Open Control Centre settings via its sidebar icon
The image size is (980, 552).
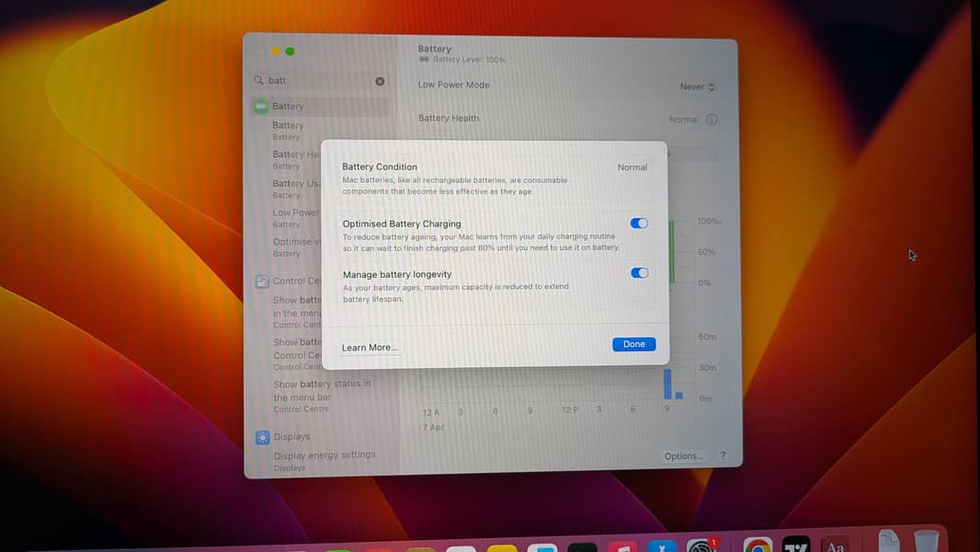click(262, 281)
